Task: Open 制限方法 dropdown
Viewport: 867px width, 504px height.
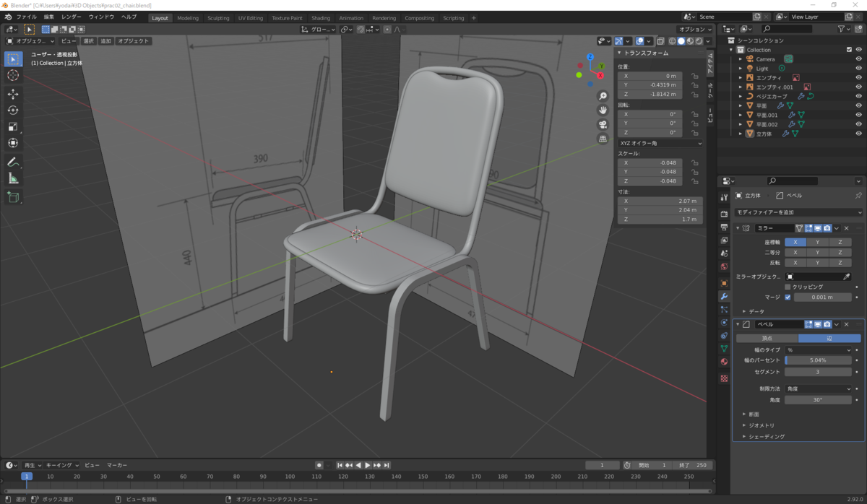Action: click(818, 388)
